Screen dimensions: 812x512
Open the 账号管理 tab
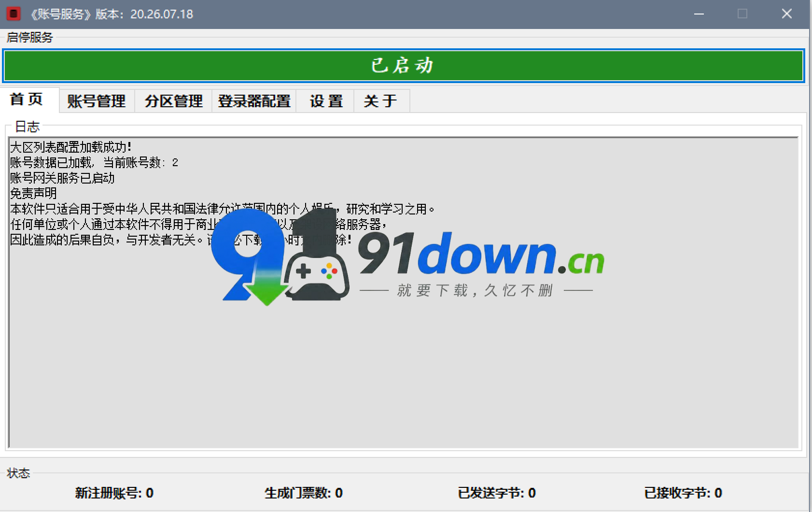click(x=97, y=101)
